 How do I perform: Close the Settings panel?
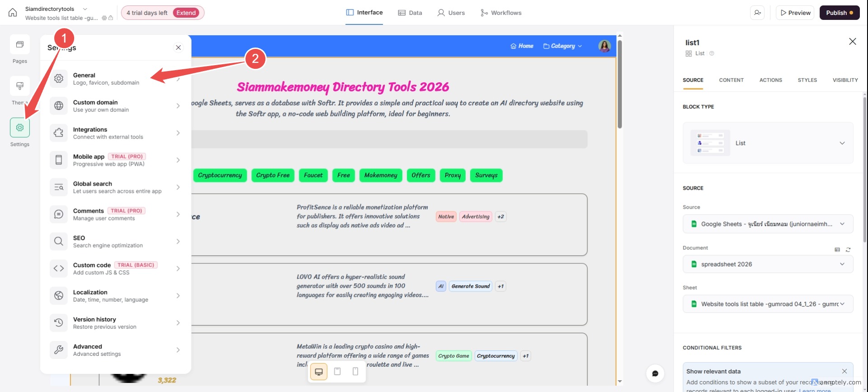(179, 48)
